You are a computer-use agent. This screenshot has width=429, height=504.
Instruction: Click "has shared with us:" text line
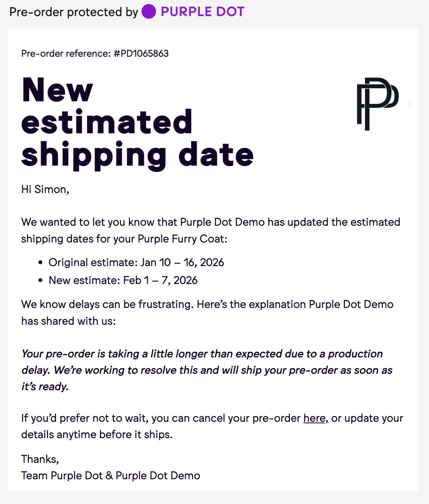point(68,321)
